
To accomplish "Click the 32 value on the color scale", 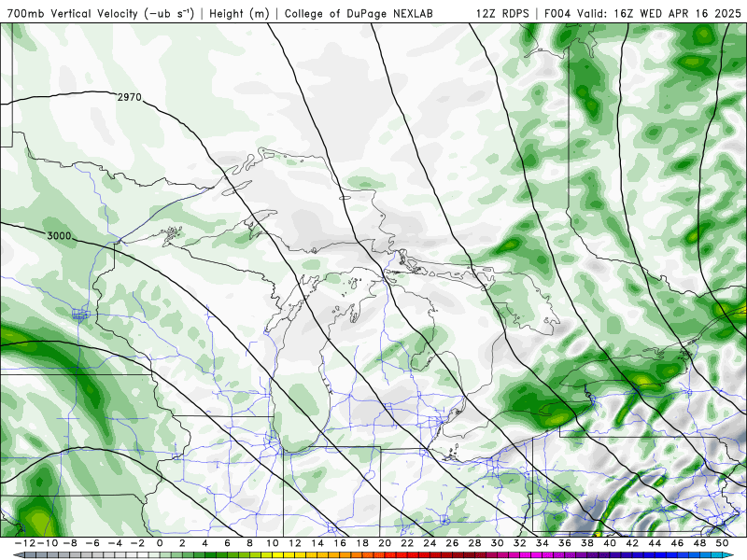I will click(520, 543).
